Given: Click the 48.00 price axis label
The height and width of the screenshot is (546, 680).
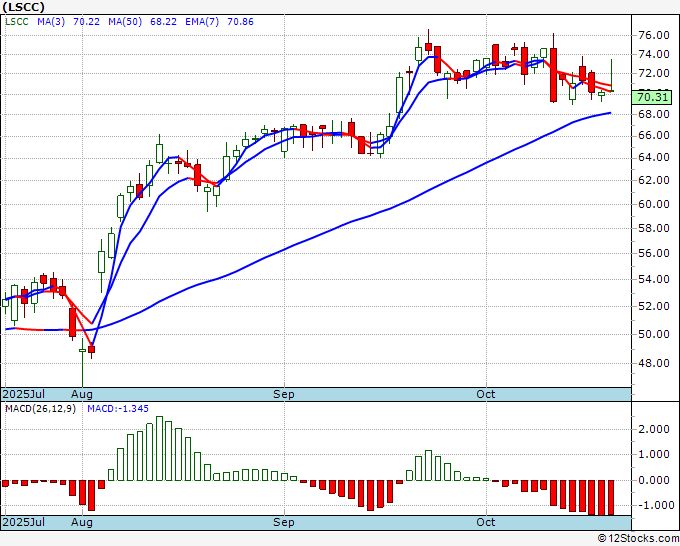Looking at the screenshot, I should [x=654, y=363].
